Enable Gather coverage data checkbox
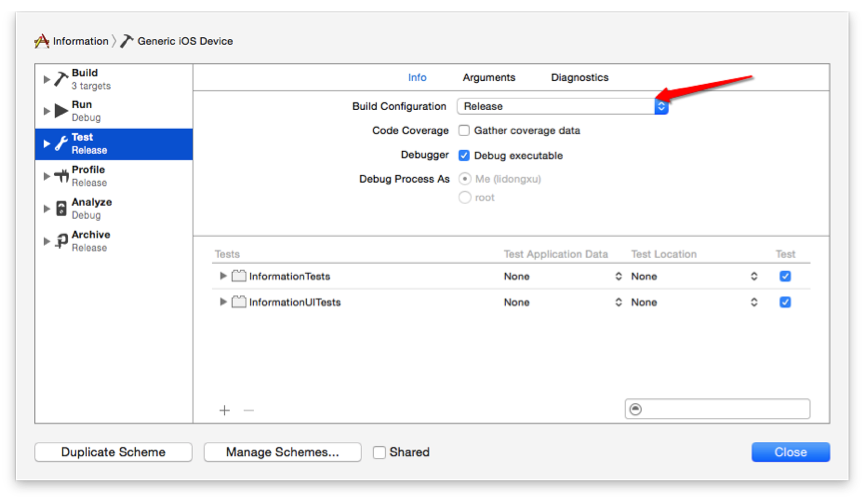Viewport: 865px width, 501px height. point(464,131)
